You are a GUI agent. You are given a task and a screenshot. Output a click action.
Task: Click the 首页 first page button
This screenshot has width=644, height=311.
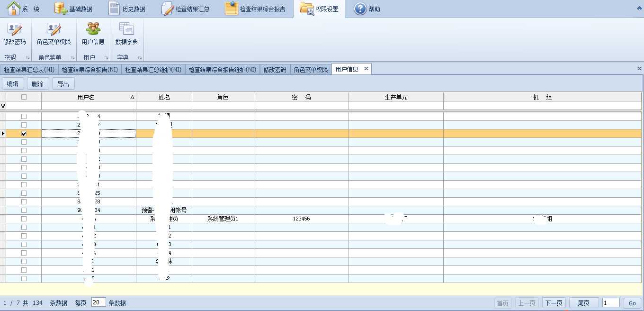point(502,303)
